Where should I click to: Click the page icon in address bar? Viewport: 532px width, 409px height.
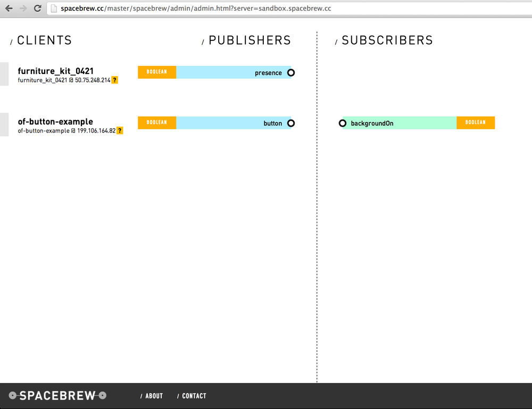54,9
